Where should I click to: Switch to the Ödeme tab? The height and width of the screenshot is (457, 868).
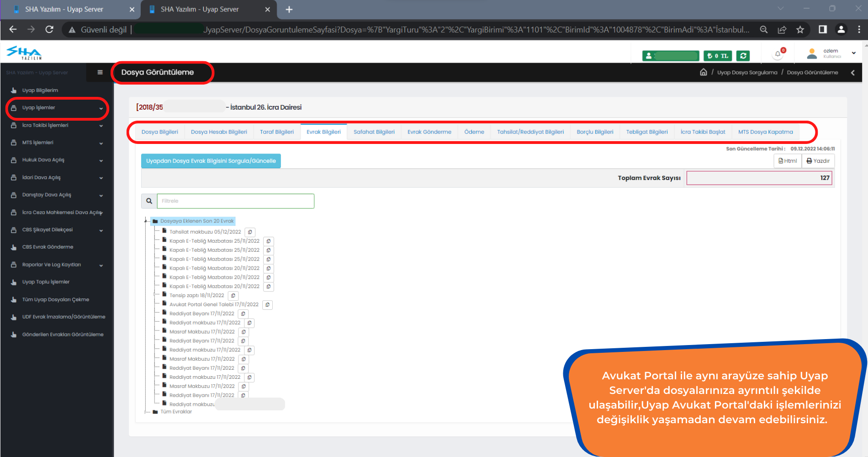pos(474,132)
